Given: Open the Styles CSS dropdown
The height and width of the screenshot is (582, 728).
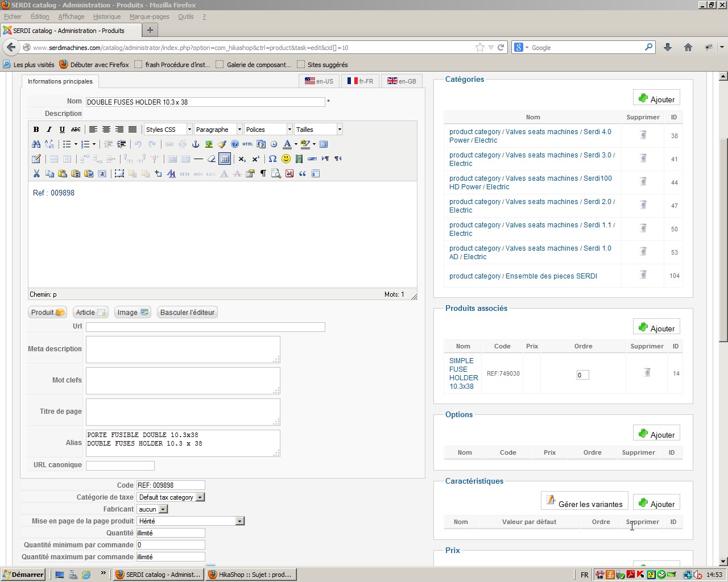Looking at the screenshot, I should (168, 130).
